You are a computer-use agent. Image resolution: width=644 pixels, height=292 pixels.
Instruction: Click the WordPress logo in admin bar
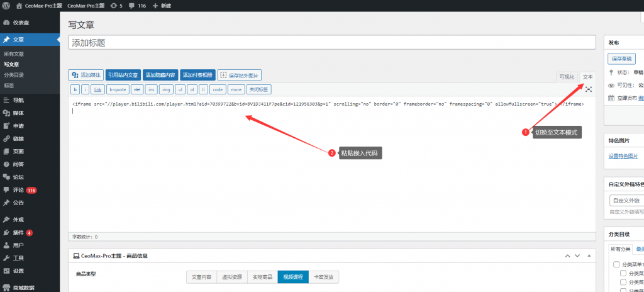(7, 5)
